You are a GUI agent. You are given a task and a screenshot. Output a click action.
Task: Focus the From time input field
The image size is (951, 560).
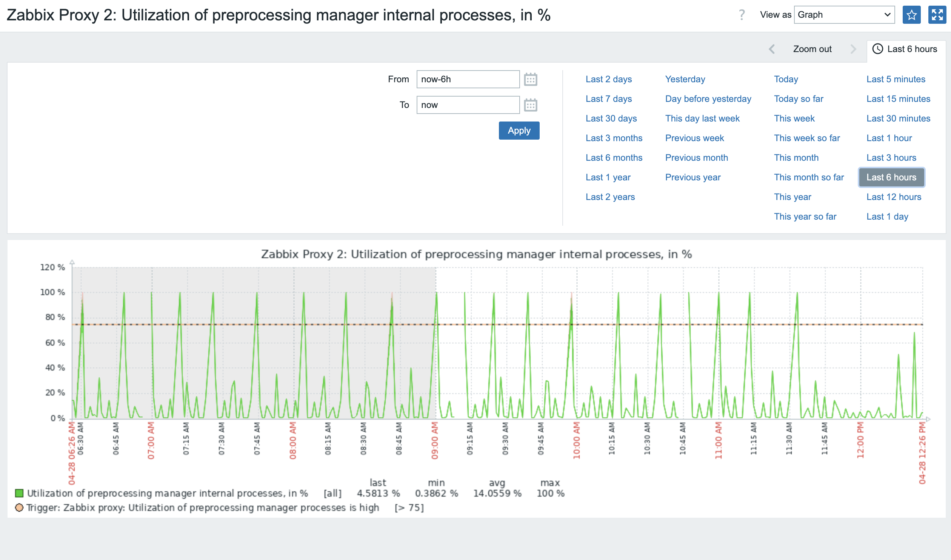pos(468,79)
